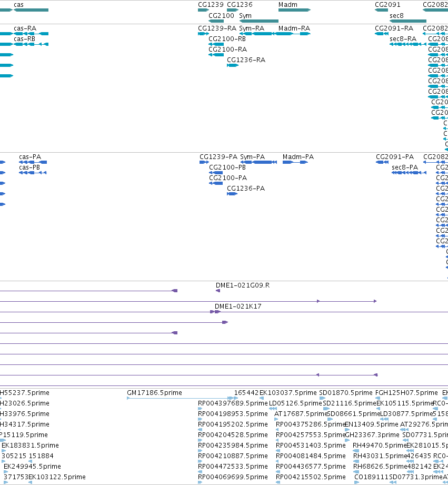Click the CG2100-RB transcript label
The width and height of the screenshot is (448, 485).
click(227, 39)
